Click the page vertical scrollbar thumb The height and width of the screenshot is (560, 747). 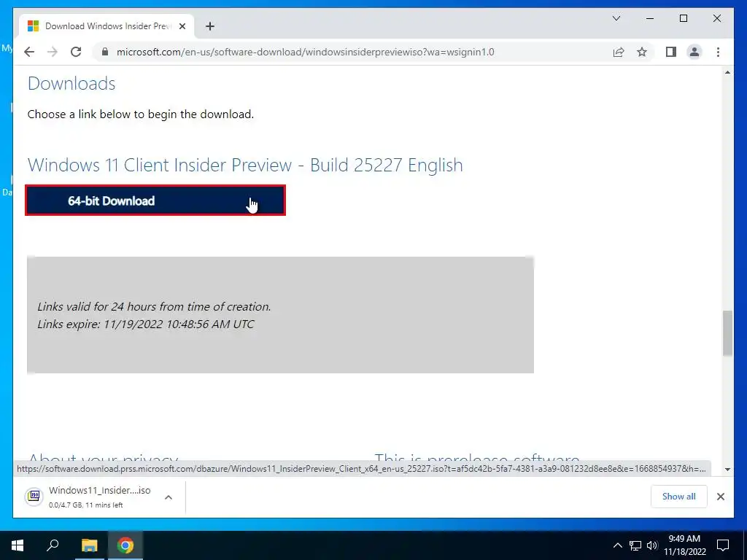click(727, 332)
